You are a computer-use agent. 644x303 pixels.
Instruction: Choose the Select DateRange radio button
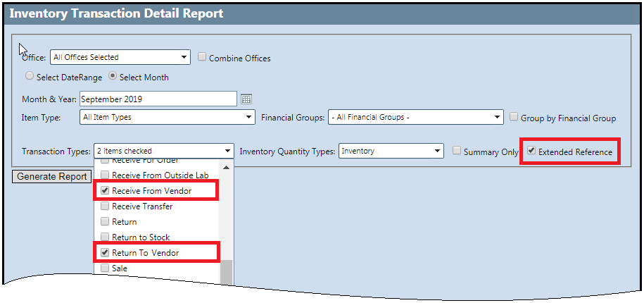[x=30, y=77]
